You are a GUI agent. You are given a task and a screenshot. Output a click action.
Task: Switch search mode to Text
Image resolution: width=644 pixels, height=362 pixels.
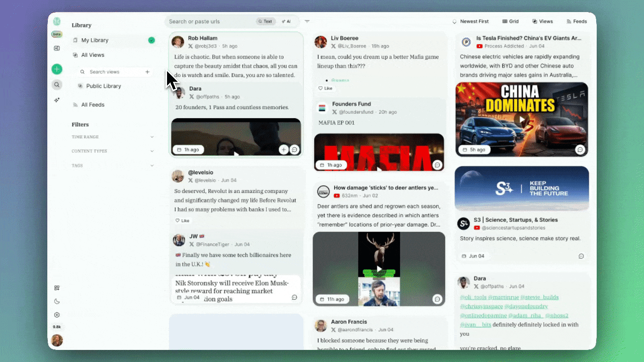pos(265,22)
